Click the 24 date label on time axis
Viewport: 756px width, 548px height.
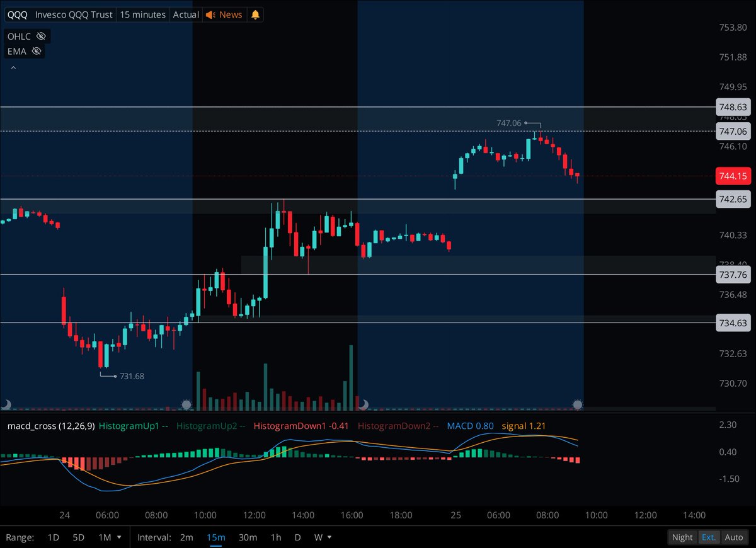[x=65, y=515]
